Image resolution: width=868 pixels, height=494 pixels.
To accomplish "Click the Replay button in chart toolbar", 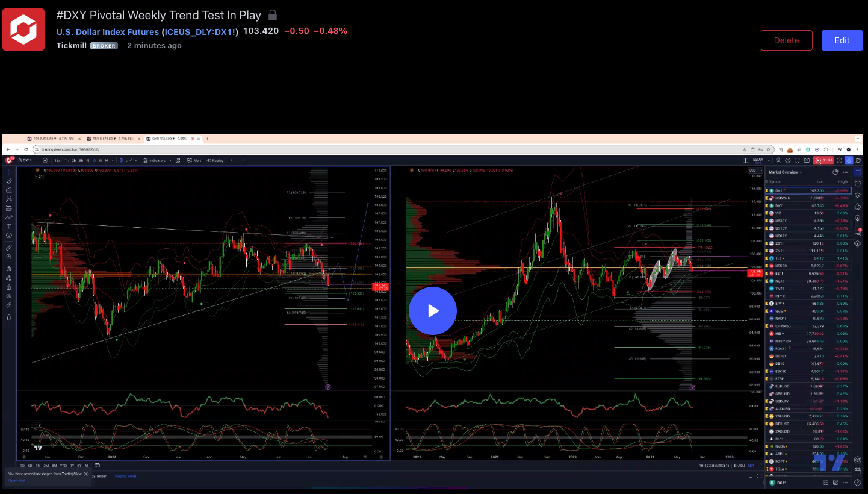I will pos(215,160).
